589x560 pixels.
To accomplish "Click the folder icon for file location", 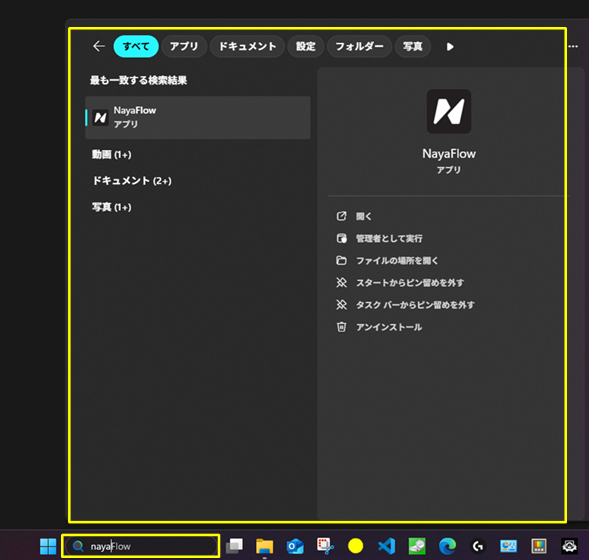I will pyautogui.click(x=341, y=261).
